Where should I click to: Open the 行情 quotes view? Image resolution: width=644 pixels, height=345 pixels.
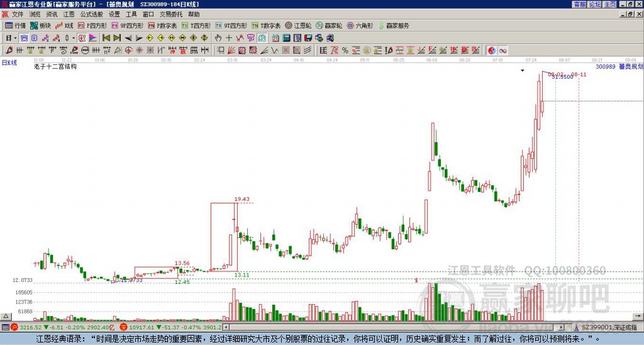tap(15, 25)
